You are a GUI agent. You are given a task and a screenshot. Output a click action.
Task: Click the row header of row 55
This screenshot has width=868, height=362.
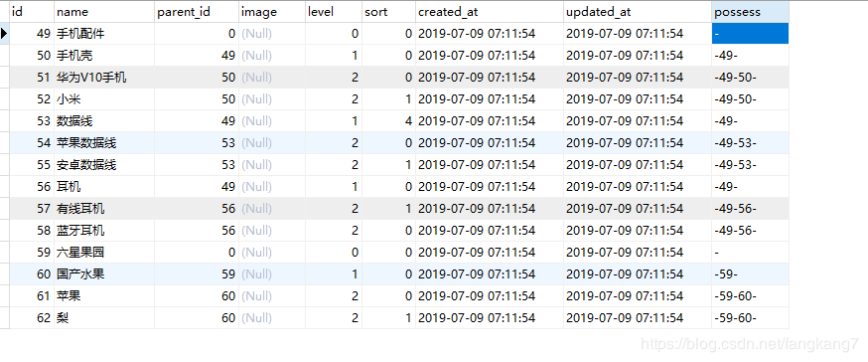pyautogui.click(x=4, y=165)
